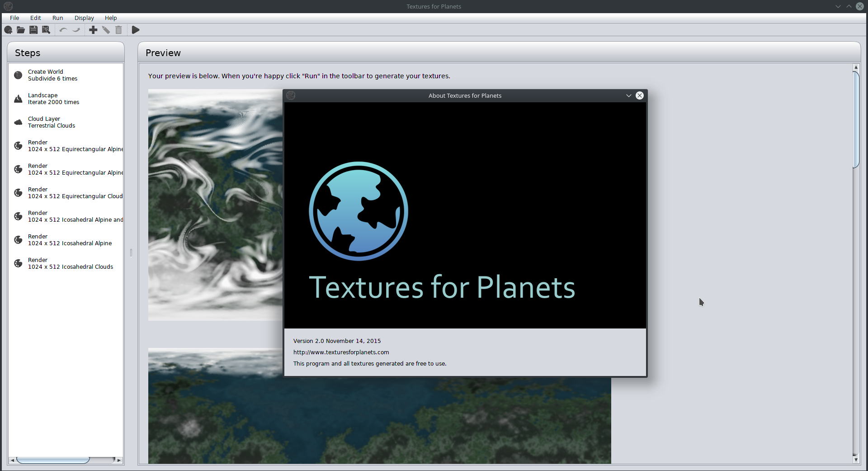Click the About dialog minimize chevron
Viewport: 868px width, 471px height.
[628, 95]
